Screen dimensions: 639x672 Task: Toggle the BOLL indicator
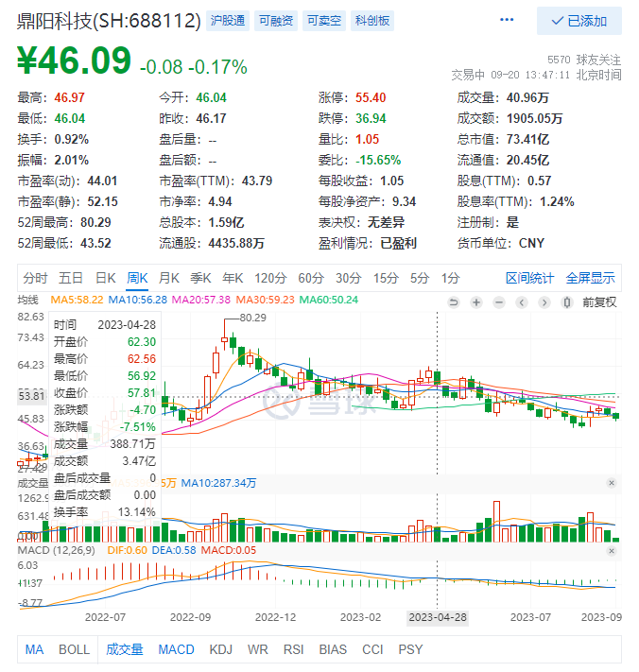coord(74,649)
